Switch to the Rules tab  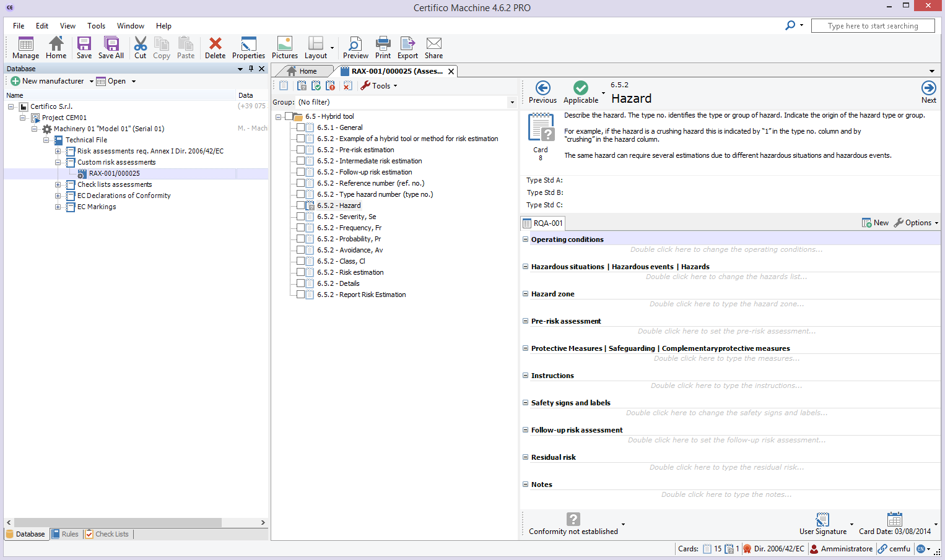(66, 534)
